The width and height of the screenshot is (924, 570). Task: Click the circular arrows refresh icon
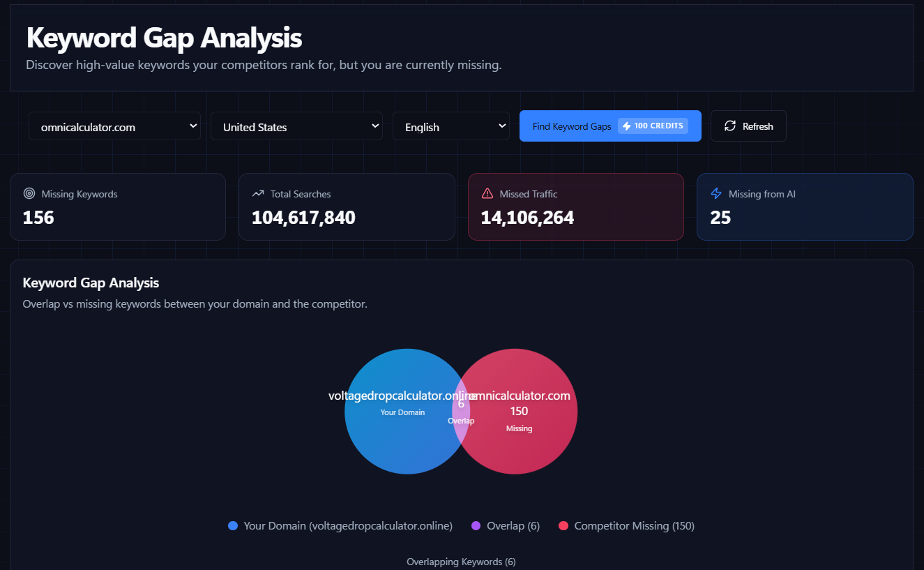coord(730,126)
